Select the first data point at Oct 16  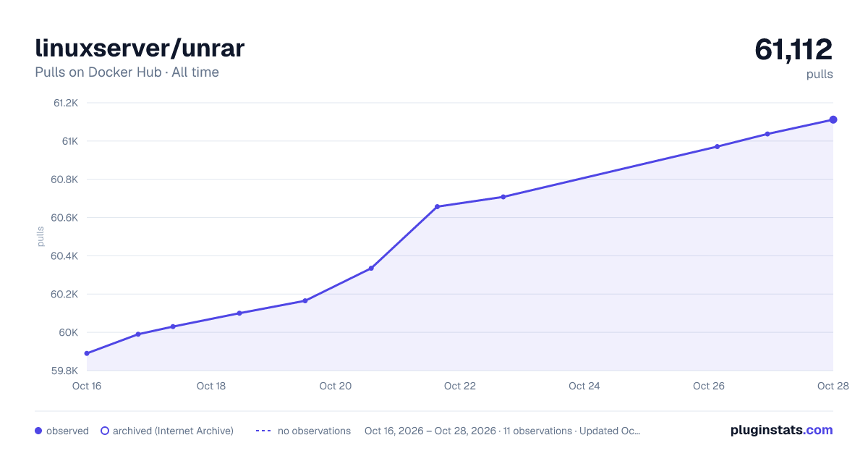[87, 353]
